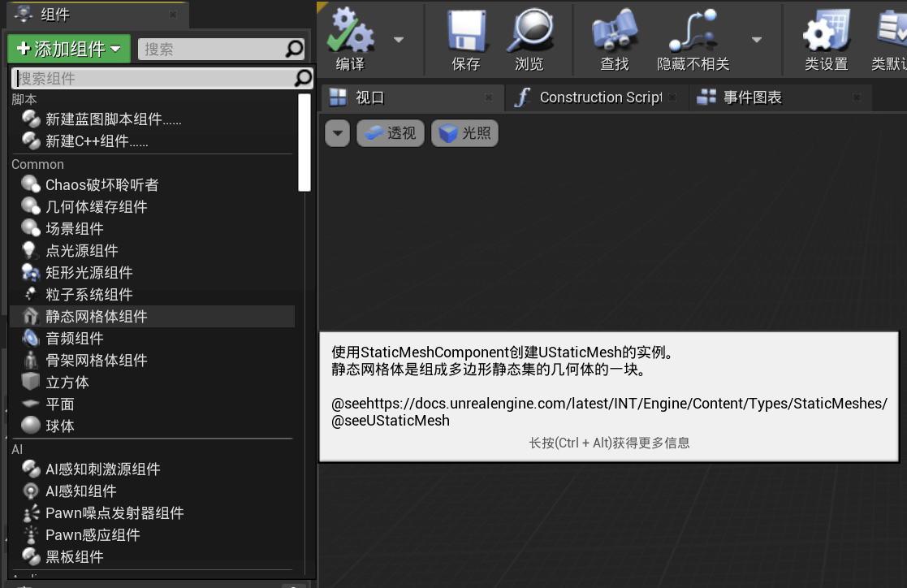The width and height of the screenshot is (907, 588).
Task: Click the Pawn感应组件 icon
Action: click(30, 534)
